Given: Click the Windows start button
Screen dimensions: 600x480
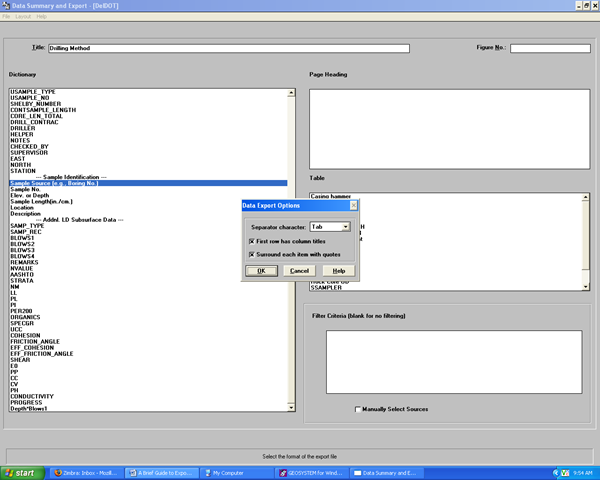Looking at the screenshot, I should (x=22, y=473).
